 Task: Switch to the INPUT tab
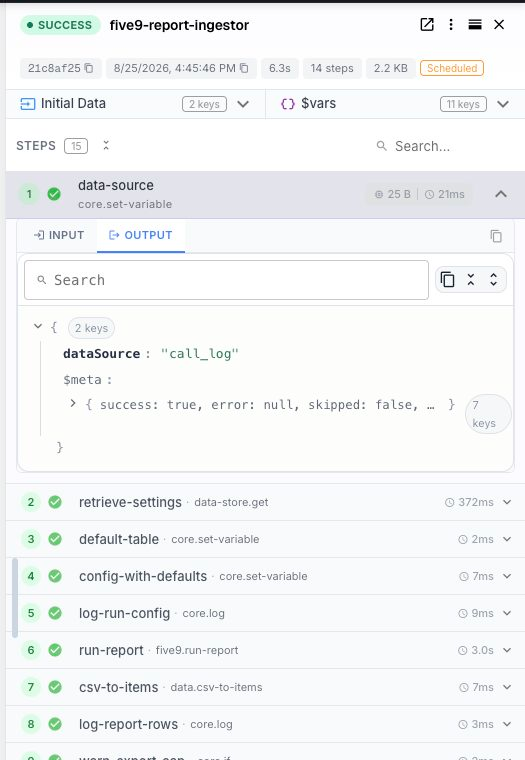click(x=59, y=235)
